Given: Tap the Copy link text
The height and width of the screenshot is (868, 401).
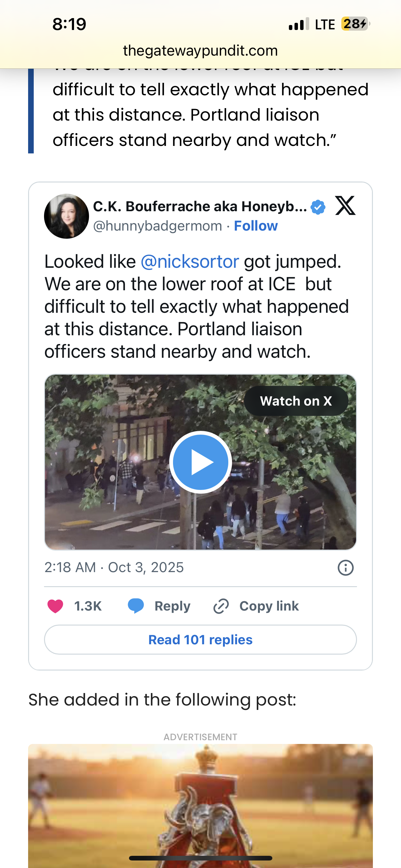Looking at the screenshot, I should click(x=269, y=606).
